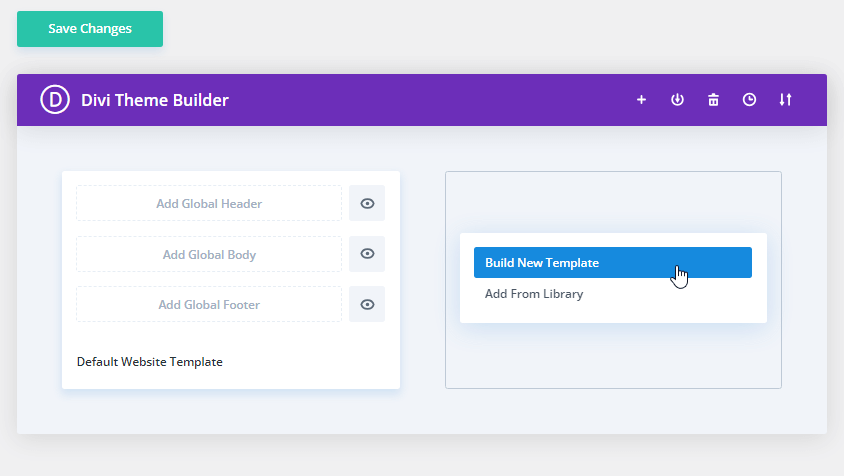
Task: Click the Divi circular D logo
Action: (55, 100)
